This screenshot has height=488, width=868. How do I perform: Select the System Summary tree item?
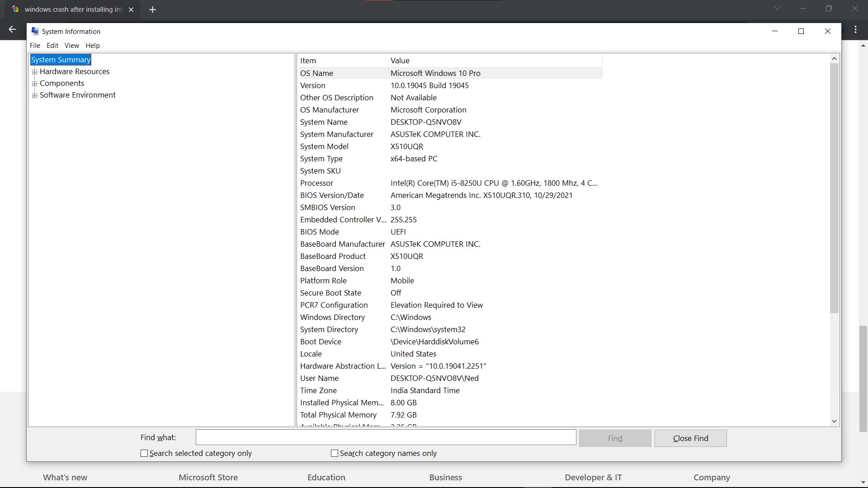tap(61, 60)
